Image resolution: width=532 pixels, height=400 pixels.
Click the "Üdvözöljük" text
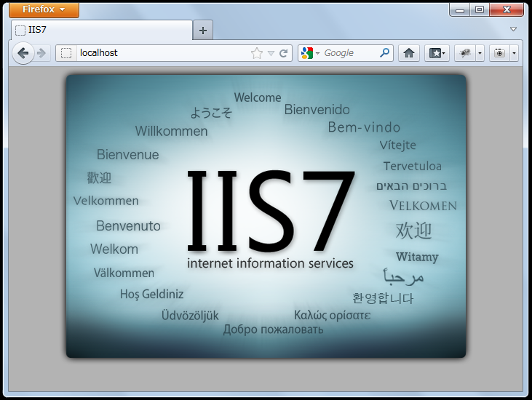[x=190, y=315]
